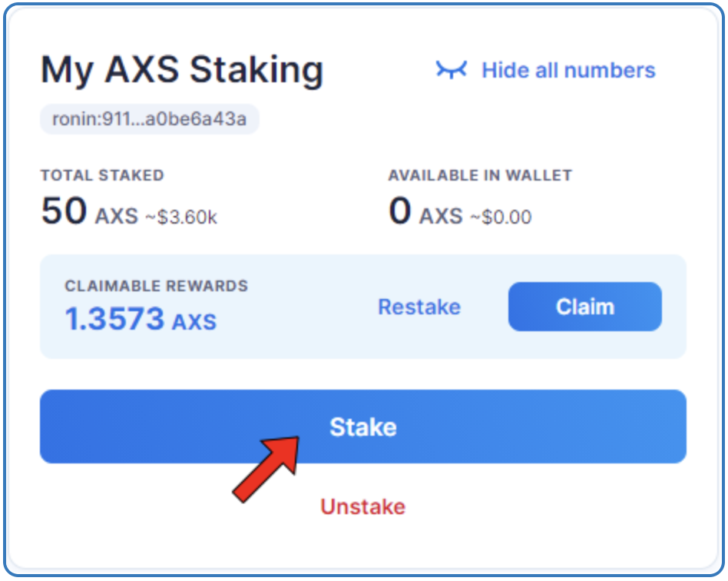Click the ~$0.00 wallet dollar value
728x581 pixels.
point(501,217)
